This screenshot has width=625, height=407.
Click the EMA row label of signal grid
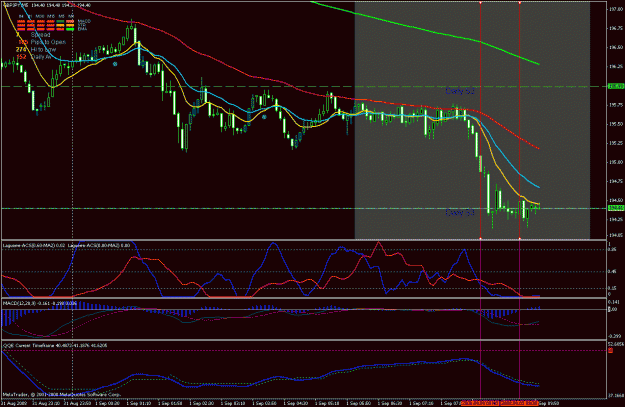pyautogui.click(x=82, y=29)
